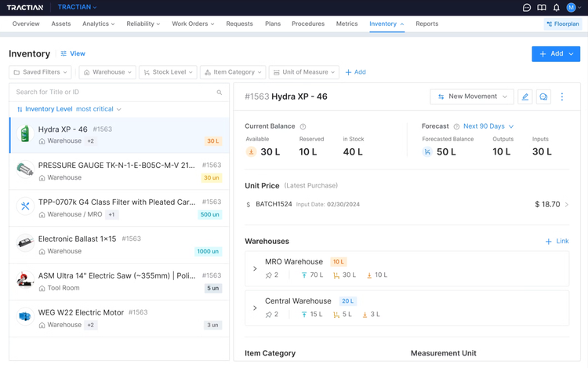Click the View link next to Inventory
Viewport: 588px width, 368px height.
(73, 53)
